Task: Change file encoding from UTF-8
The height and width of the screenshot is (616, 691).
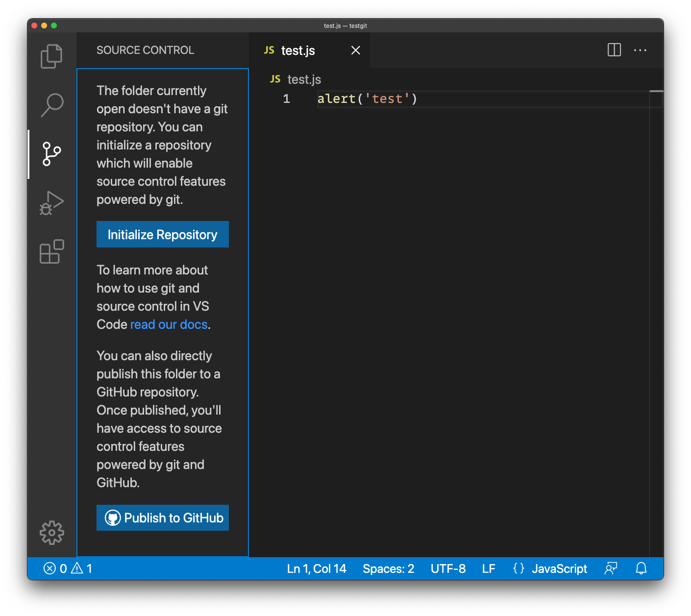Action: (x=447, y=568)
